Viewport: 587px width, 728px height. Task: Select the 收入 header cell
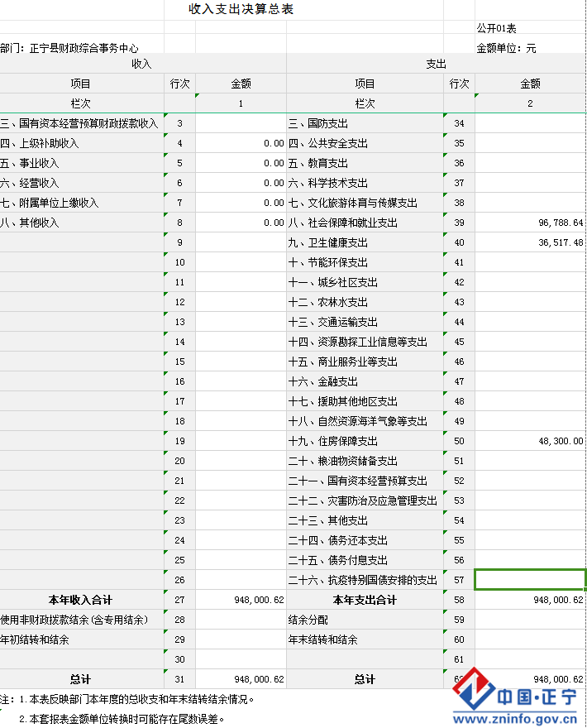pos(141,64)
